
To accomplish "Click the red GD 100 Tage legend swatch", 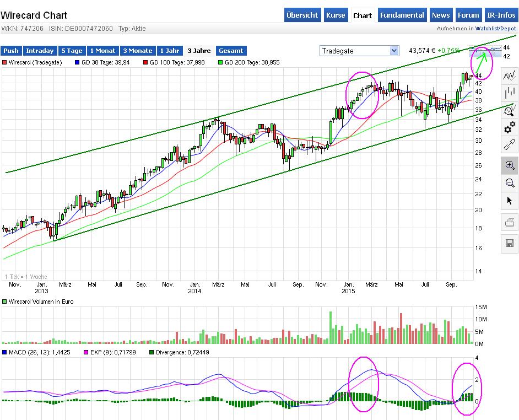I will tap(145, 62).
